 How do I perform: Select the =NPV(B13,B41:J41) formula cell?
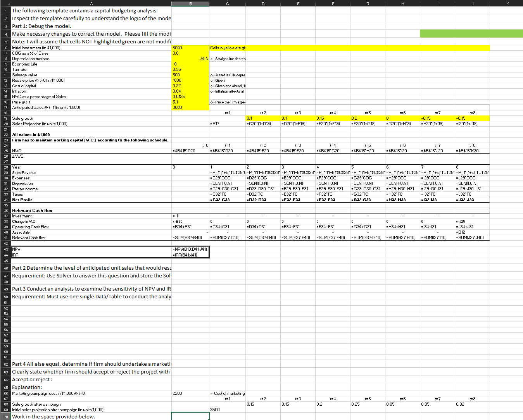190,249
